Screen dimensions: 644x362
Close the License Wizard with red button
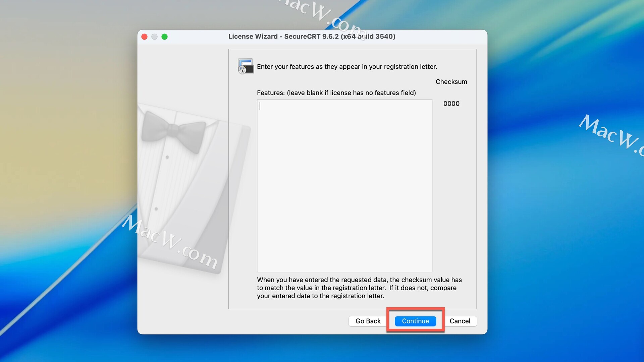[x=145, y=37]
